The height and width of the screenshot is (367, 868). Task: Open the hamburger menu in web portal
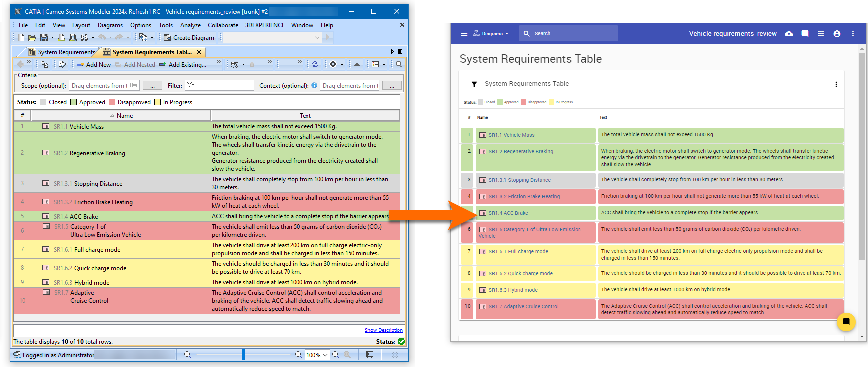(x=464, y=34)
